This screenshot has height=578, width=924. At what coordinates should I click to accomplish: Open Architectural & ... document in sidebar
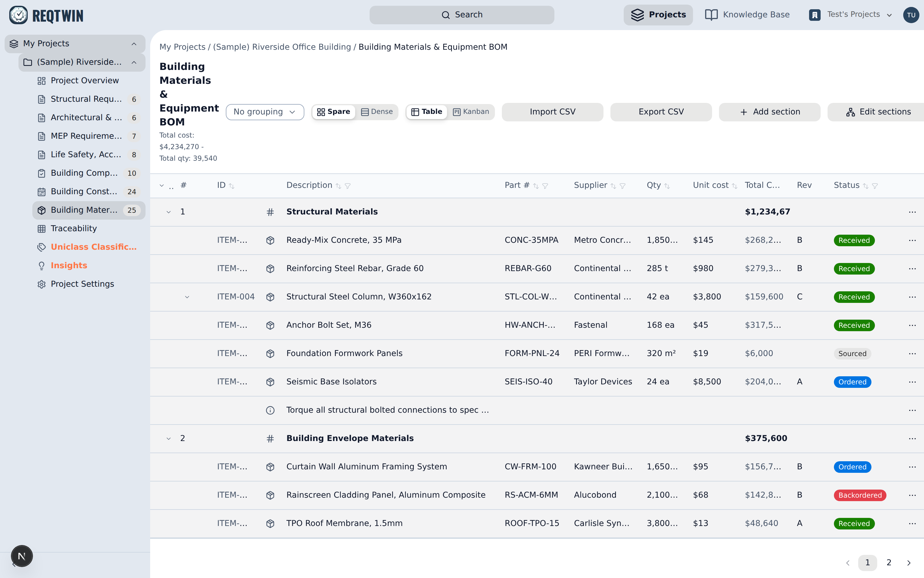coord(89,118)
